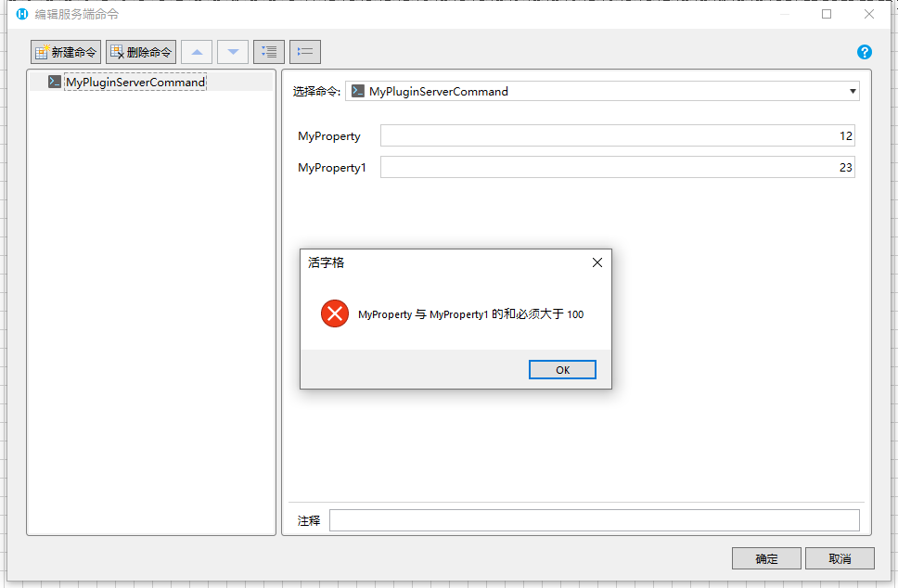Maximize the 编辑服务端命令 window
This screenshot has width=898, height=588.
pyautogui.click(x=827, y=14)
